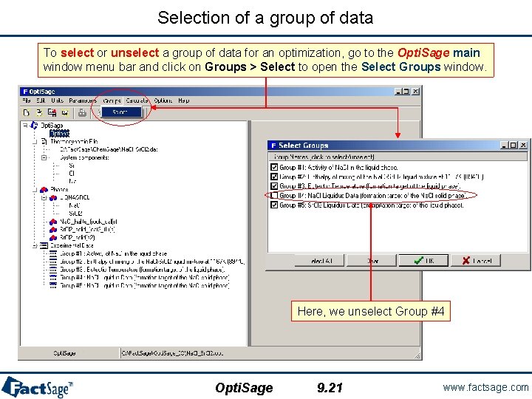Viewport: 532px width, 399px height.
Task: Check Group #4 NaCl Liquidus Data checkbox
Action: point(274,195)
